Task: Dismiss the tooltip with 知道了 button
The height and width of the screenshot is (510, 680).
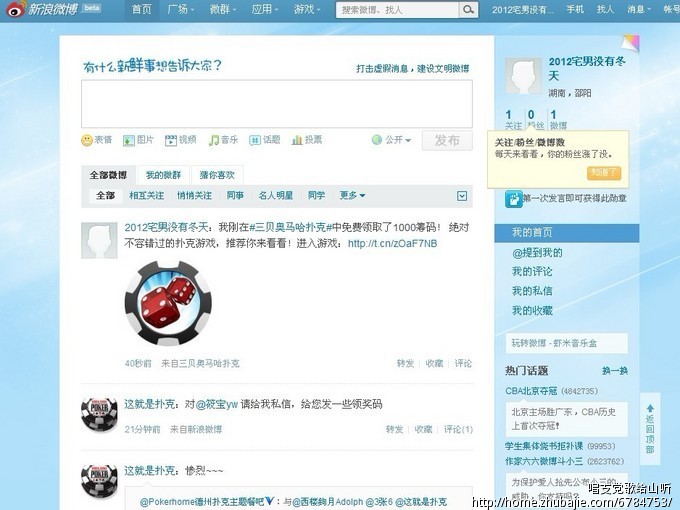Action: [x=604, y=173]
